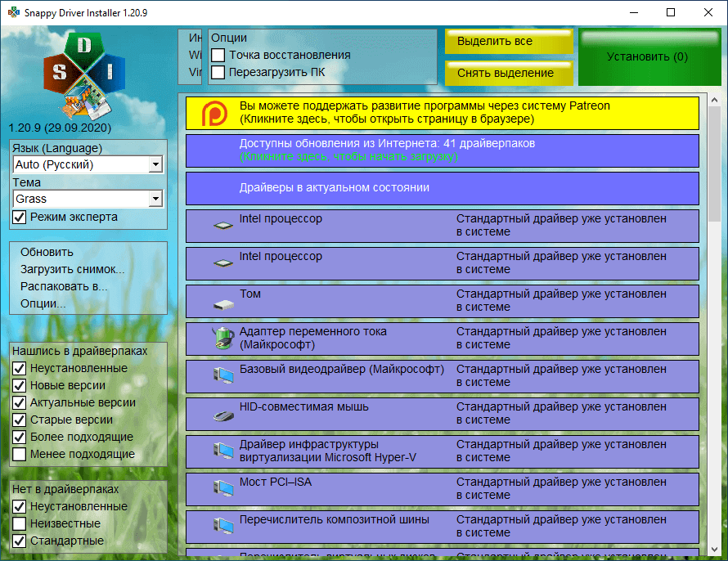
Task: Click the green Установить (0) button
Action: click(x=649, y=57)
